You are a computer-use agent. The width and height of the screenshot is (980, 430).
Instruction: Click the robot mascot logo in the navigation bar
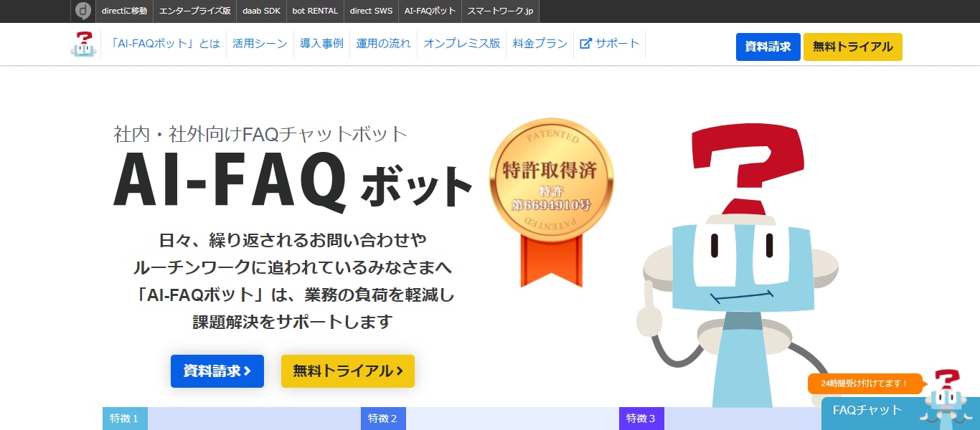point(83,44)
